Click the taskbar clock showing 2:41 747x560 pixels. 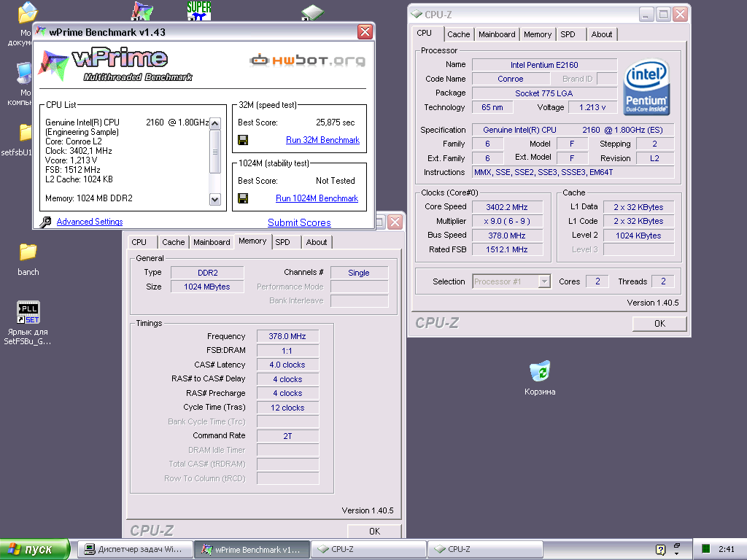pyautogui.click(x=727, y=550)
